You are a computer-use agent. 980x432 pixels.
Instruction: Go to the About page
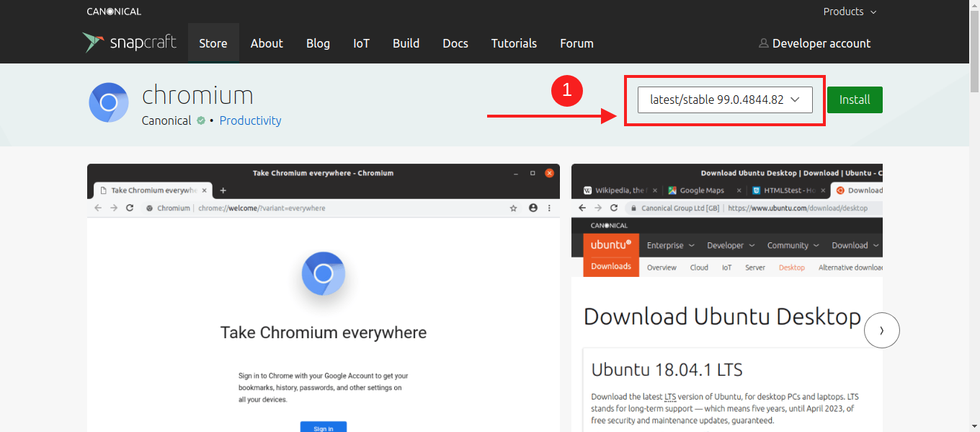(267, 43)
